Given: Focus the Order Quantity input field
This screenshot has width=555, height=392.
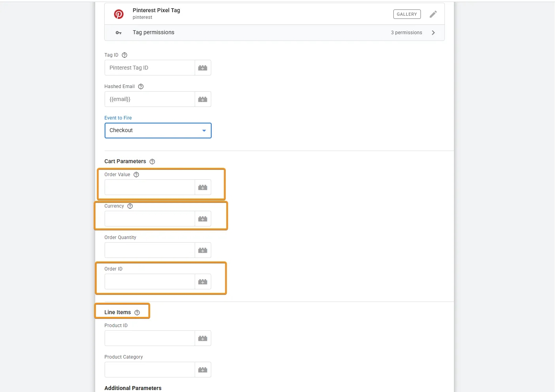Looking at the screenshot, I should pyautogui.click(x=150, y=250).
